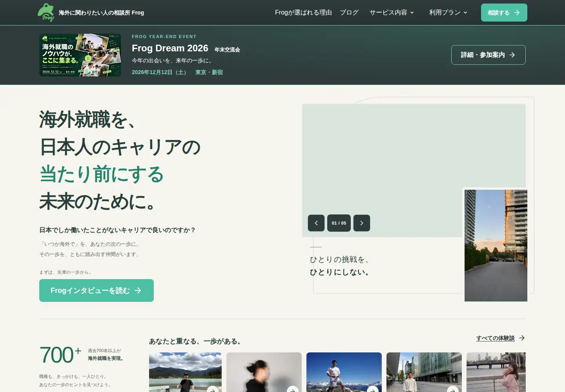Click Frogインタビューを読む button

click(97, 290)
